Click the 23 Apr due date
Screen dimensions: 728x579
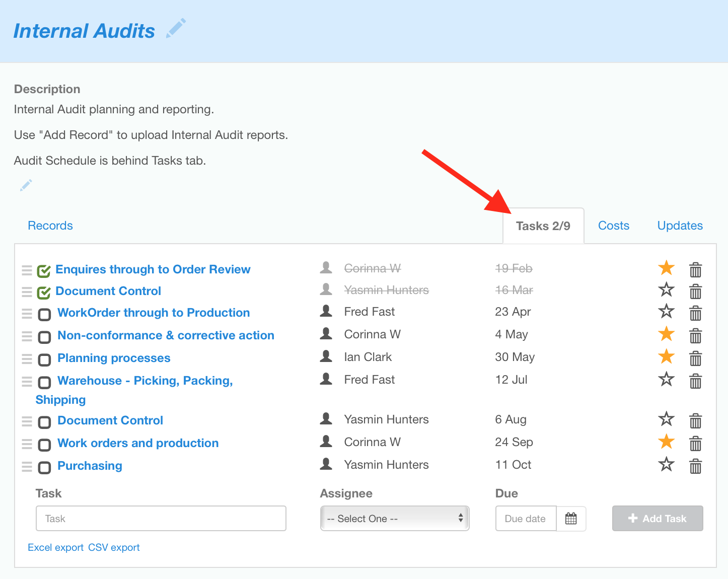pos(513,312)
